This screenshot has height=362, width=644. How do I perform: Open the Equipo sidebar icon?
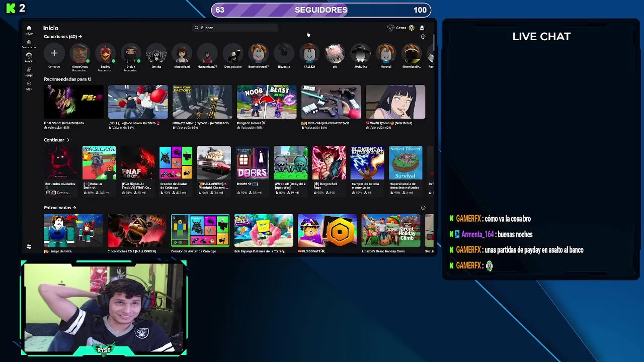(x=29, y=71)
